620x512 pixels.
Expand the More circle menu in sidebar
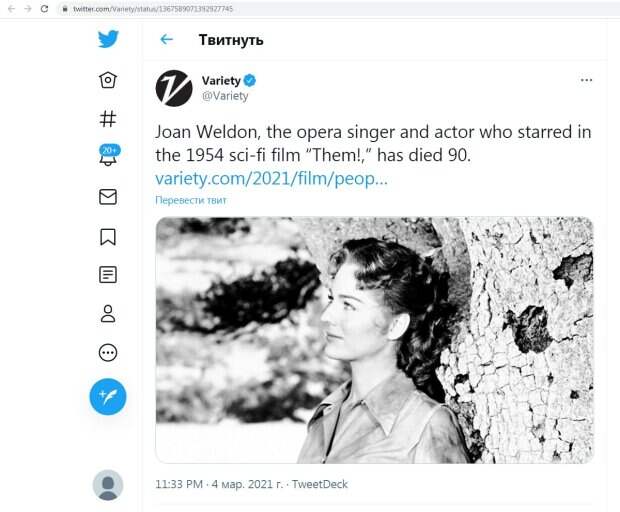click(x=108, y=352)
